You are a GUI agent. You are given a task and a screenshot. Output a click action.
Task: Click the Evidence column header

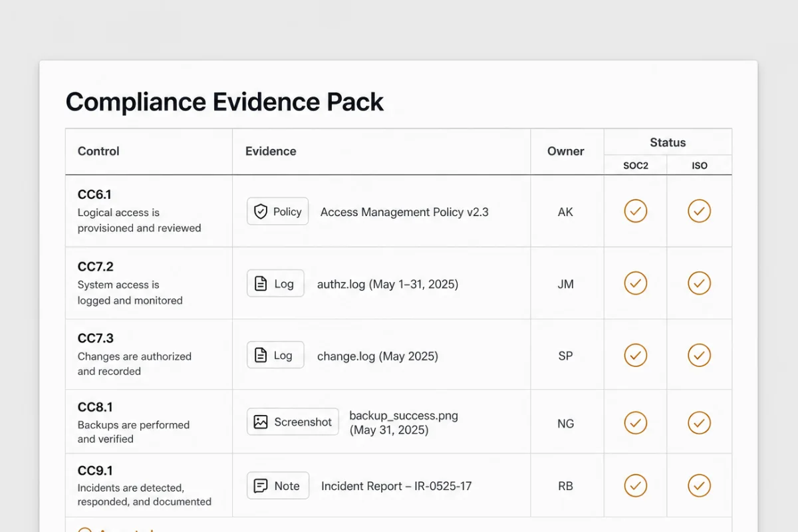click(x=271, y=151)
